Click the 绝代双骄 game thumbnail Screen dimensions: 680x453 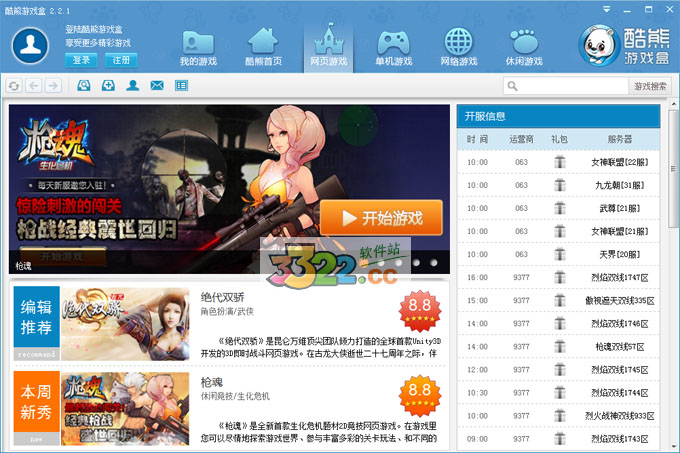click(125, 324)
